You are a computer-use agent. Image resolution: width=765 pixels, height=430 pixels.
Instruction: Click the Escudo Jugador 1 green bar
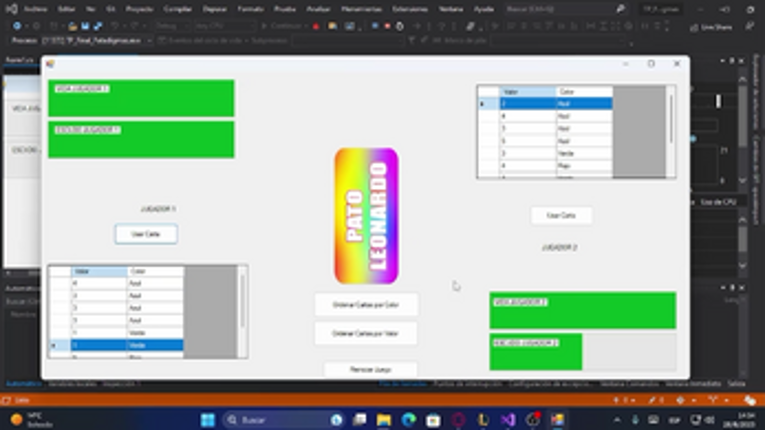[x=141, y=140]
